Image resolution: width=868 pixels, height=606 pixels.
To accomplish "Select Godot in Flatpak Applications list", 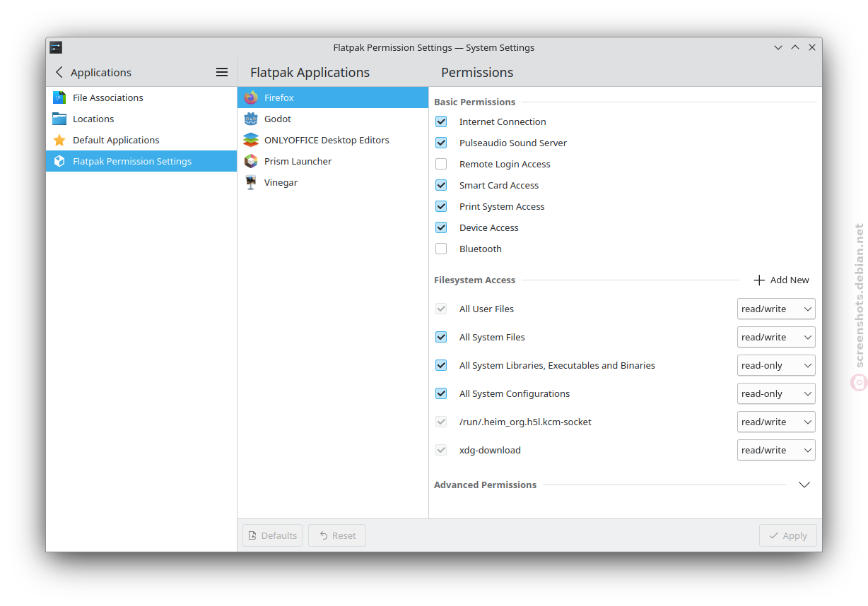I will [x=333, y=119].
